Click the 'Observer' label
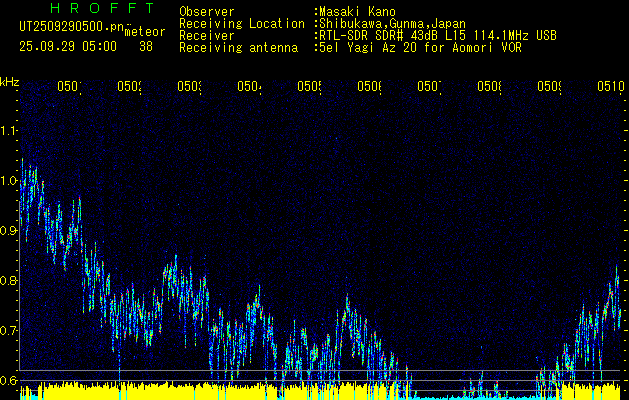This screenshot has width=629, height=400. pyautogui.click(x=207, y=12)
